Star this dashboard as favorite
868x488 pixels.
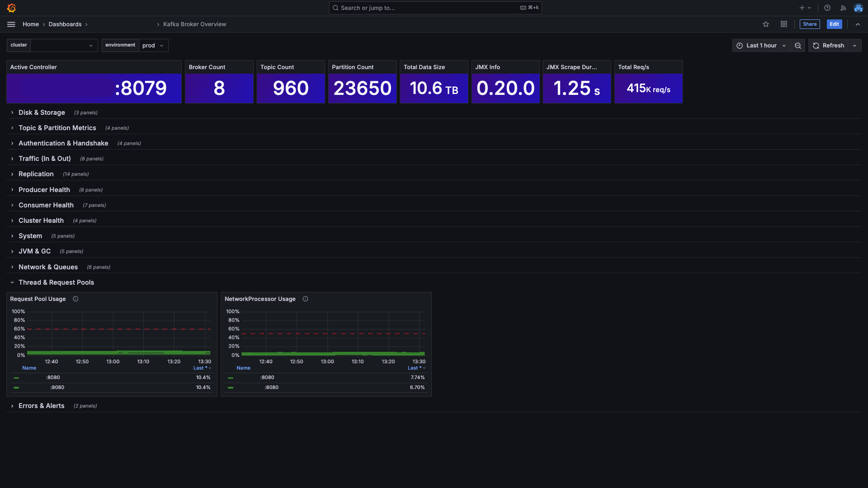(x=766, y=24)
